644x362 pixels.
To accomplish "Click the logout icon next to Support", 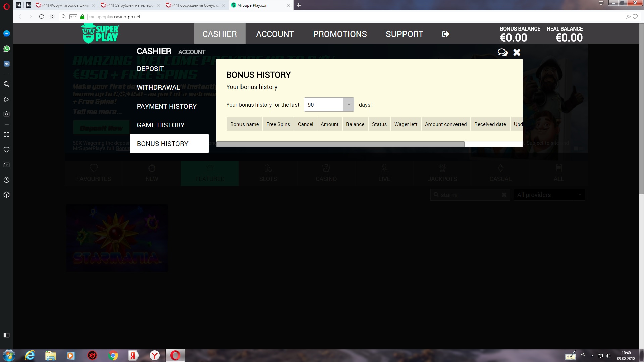I will coord(446,34).
